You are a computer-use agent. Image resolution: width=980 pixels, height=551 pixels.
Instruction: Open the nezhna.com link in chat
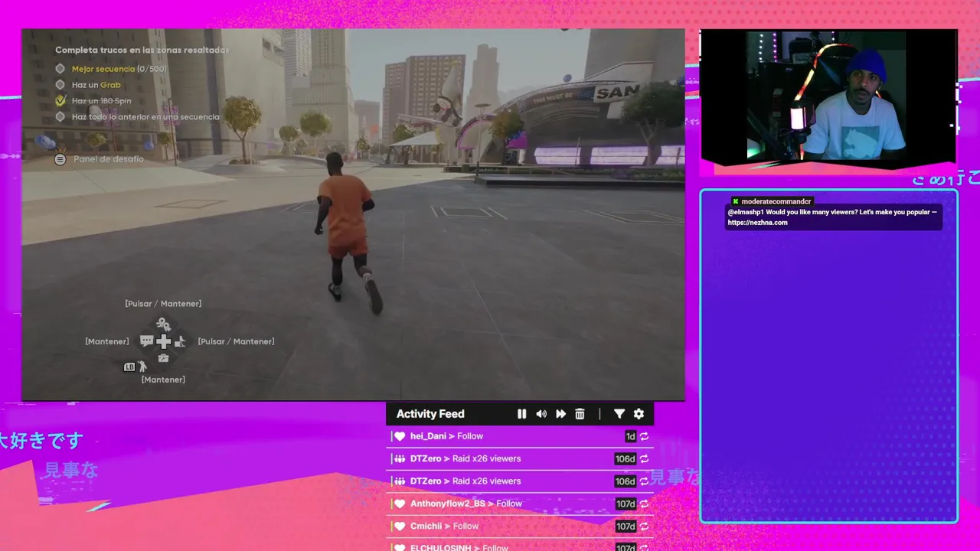(757, 223)
